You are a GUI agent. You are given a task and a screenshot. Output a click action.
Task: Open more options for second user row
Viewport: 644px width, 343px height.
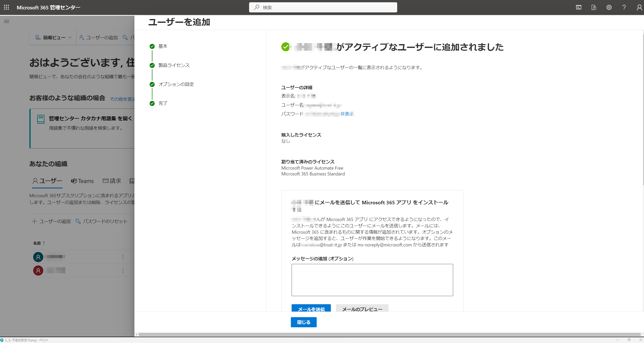123,270
